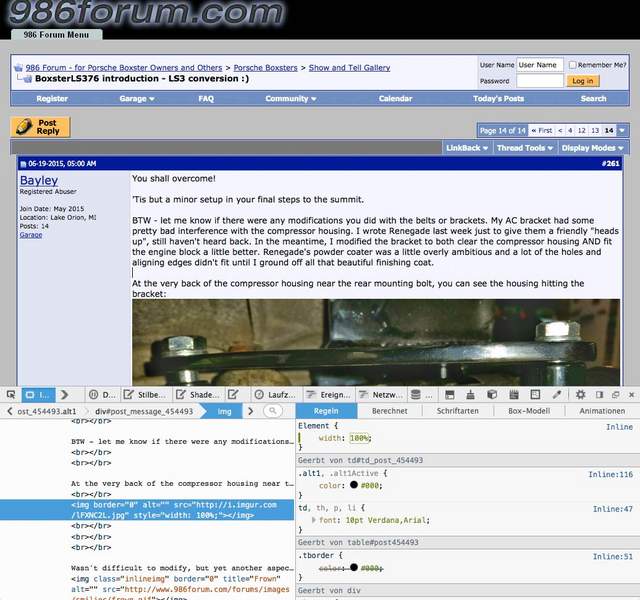This screenshot has width=640, height=600.
Task: Open the Inline:51 source link
Action: click(x=613, y=556)
